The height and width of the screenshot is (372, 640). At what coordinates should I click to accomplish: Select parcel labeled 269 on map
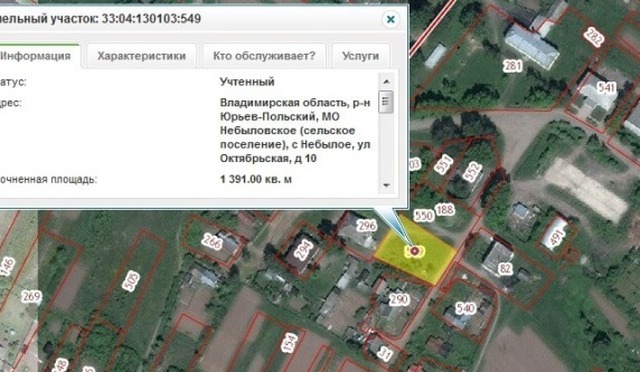tap(31, 296)
